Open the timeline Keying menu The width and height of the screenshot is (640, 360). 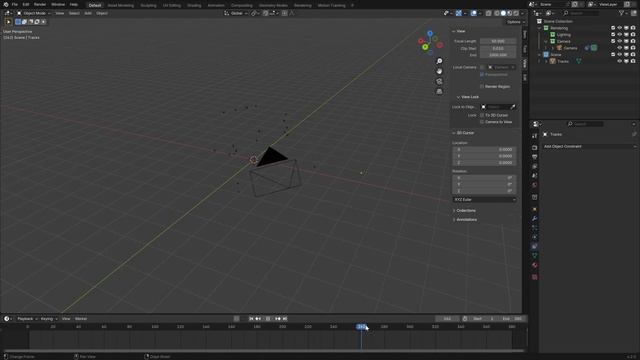tap(48, 319)
